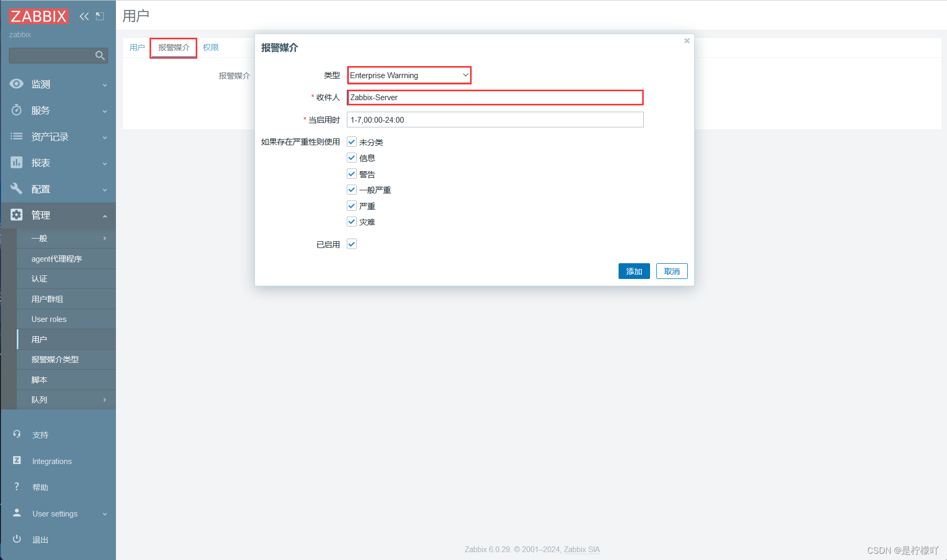Screen dimensions: 947x560
Task: Switch to the 报警媒介 tab
Action: pyautogui.click(x=174, y=48)
